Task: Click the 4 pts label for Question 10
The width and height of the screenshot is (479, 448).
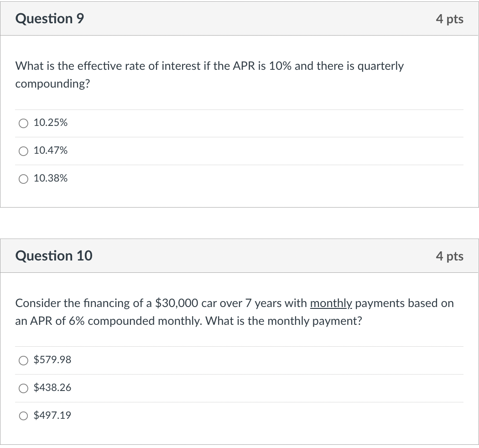Action: point(450,256)
